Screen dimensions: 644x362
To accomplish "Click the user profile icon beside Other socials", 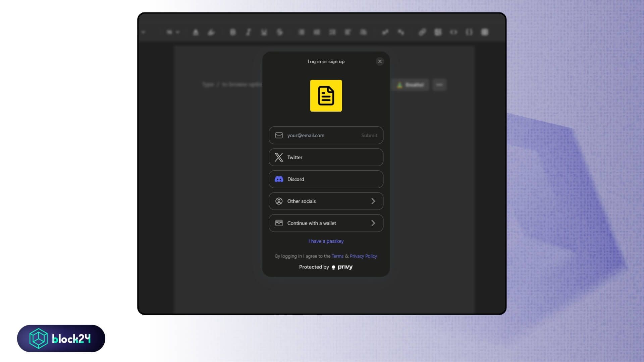I will coord(279,201).
